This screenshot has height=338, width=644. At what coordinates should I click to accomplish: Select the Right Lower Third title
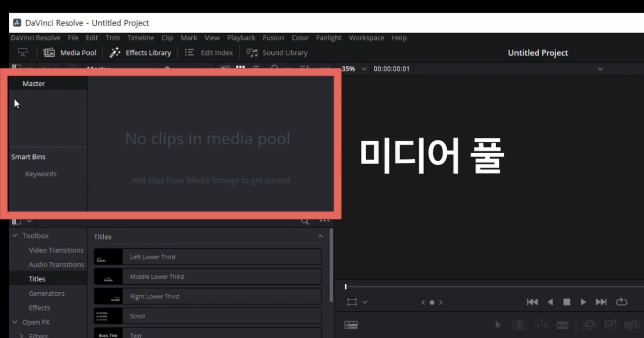pyautogui.click(x=208, y=296)
